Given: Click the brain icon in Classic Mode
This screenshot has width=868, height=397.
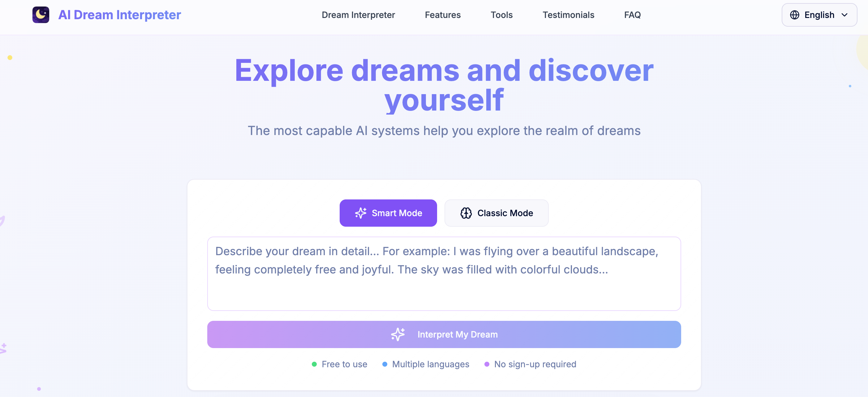Looking at the screenshot, I should point(466,213).
